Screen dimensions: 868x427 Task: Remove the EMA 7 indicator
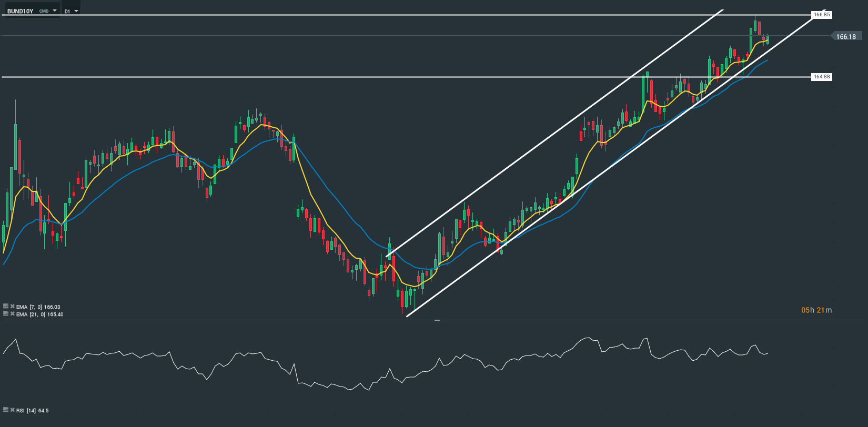[12, 306]
